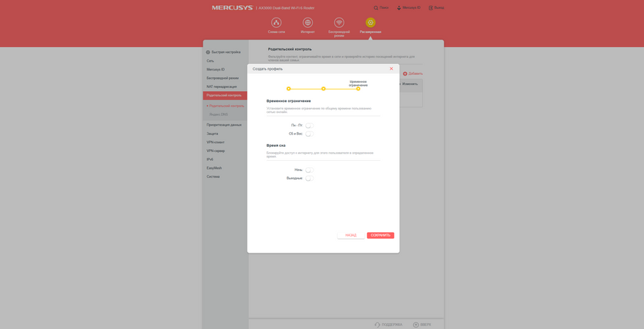
Task: Click the Поиск magnifier icon
Action: pos(376,8)
